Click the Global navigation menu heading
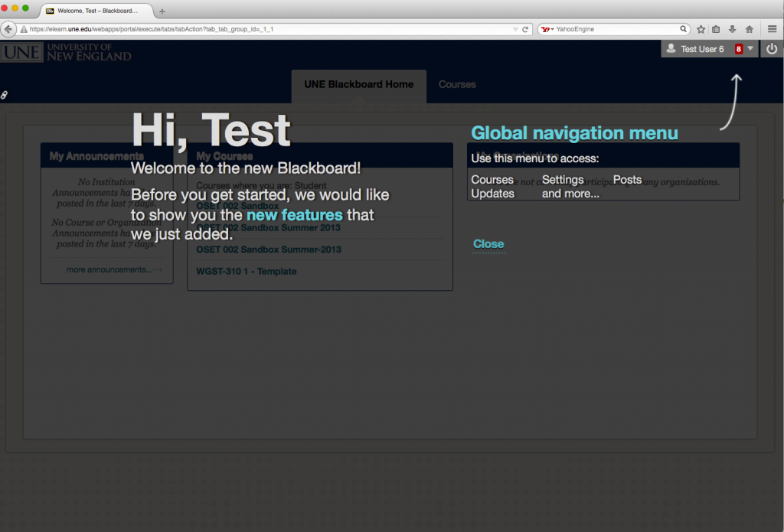The width and height of the screenshot is (784, 532). click(574, 133)
